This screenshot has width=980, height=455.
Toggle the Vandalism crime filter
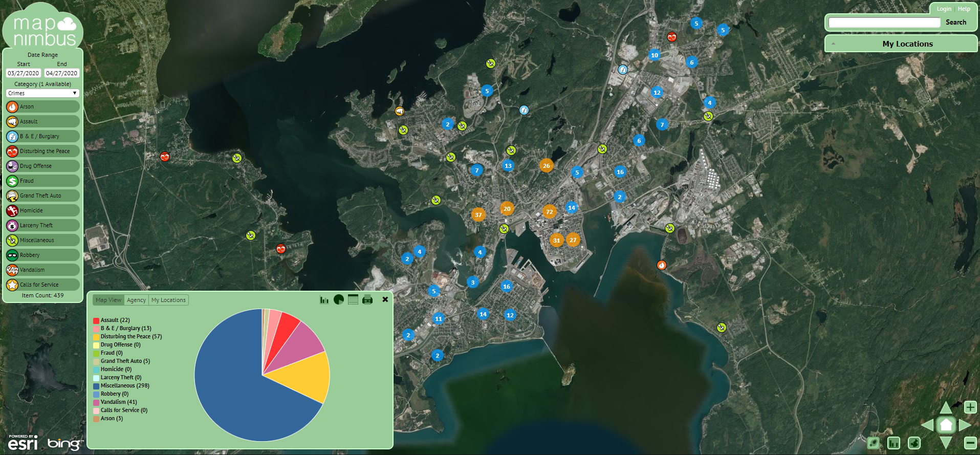43,270
